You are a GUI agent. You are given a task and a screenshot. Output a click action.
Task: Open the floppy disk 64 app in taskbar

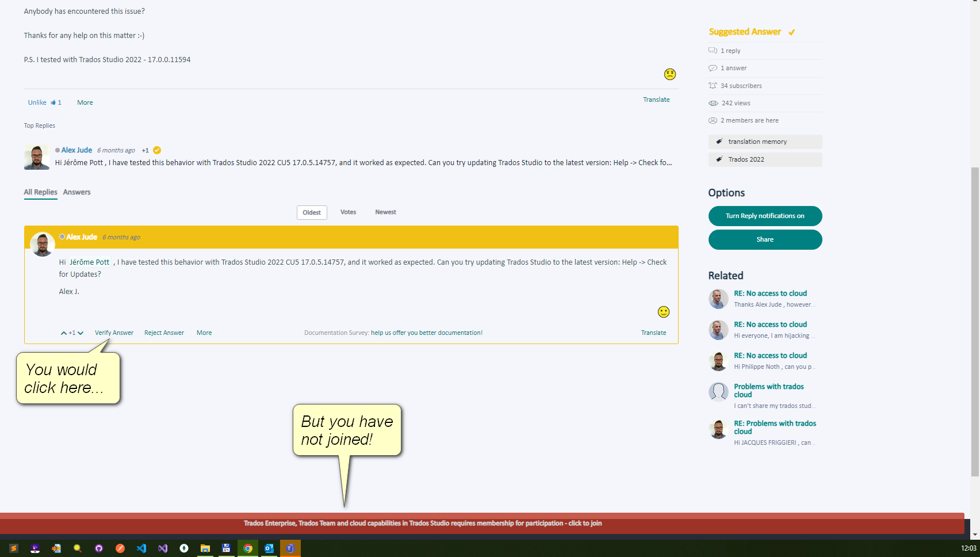tap(227, 548)
